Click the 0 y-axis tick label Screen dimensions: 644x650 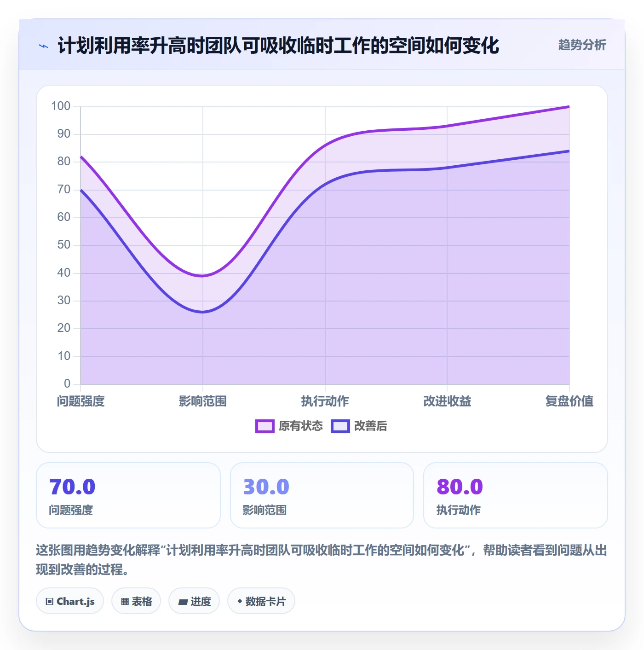pyautogui.click(x=67, y=383)
